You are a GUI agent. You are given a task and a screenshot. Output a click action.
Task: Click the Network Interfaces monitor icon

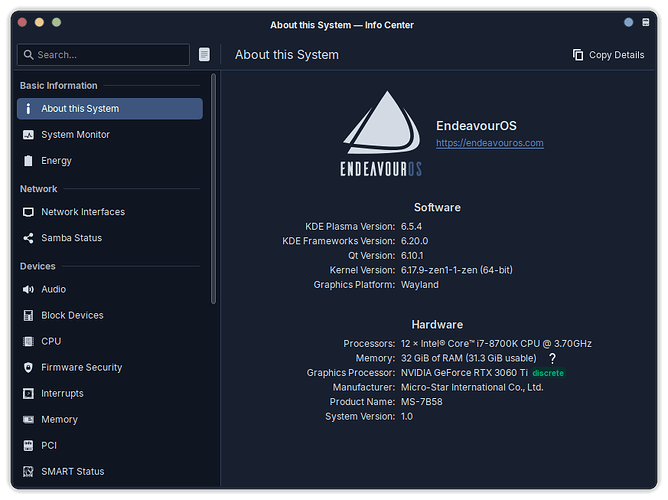click(28, 212)
